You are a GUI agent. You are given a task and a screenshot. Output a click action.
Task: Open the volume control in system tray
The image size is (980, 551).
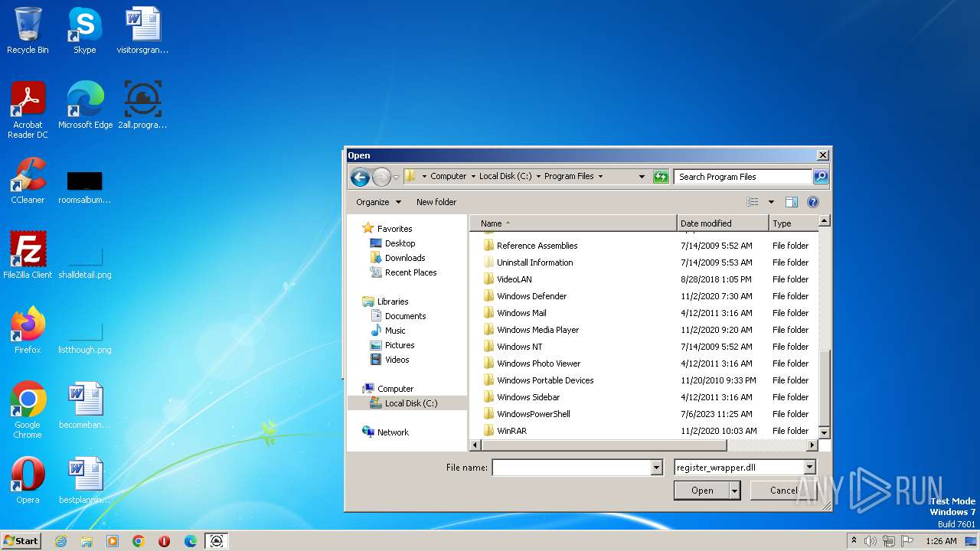coord(870,541)
